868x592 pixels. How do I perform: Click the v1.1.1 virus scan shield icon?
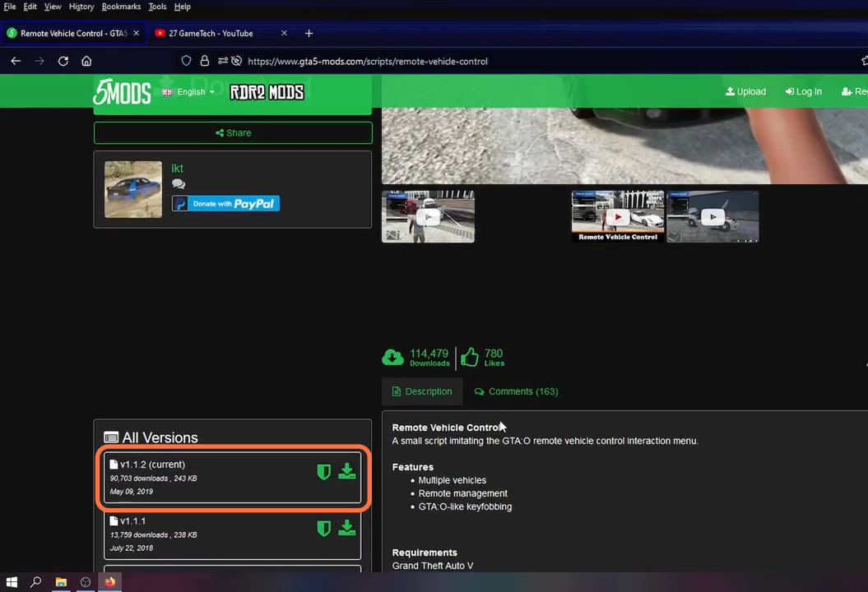click(x=324, y=529)
